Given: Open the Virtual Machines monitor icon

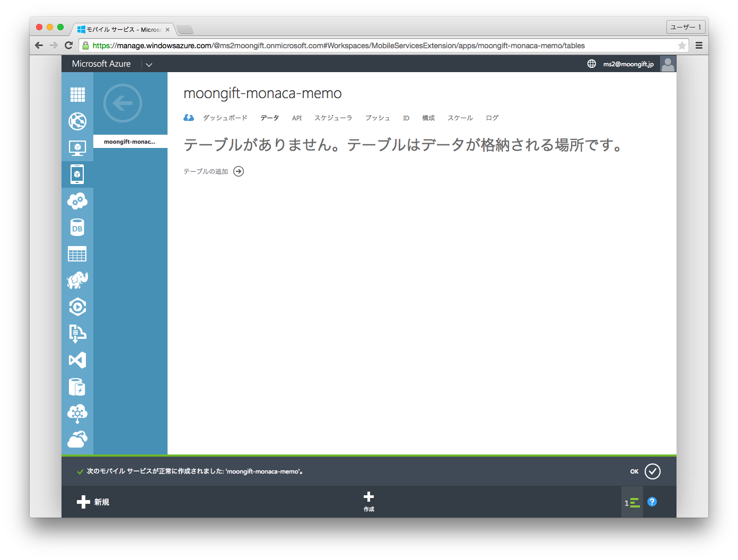Looking at the screenshot, I should click(x=77, y=148).
